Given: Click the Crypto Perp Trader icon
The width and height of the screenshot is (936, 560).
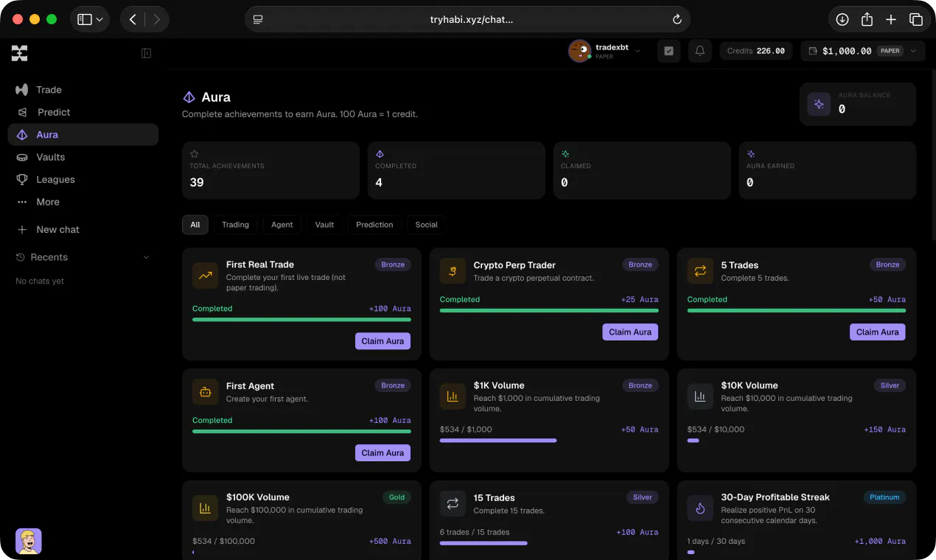Looking at the screenshot, I should [x=453, y=271].
